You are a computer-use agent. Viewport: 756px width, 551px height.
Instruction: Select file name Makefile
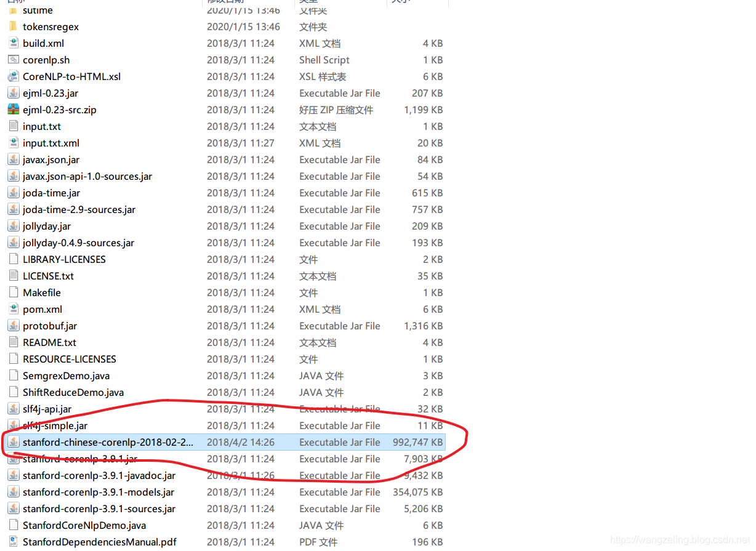tap(42, 293)
